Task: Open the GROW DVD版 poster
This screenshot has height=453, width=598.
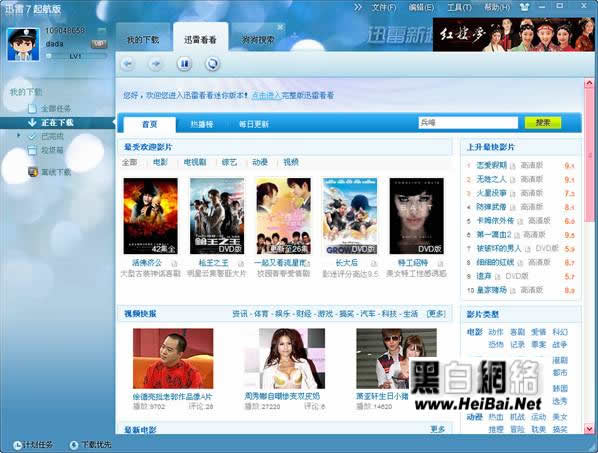Action: point(350,216)
